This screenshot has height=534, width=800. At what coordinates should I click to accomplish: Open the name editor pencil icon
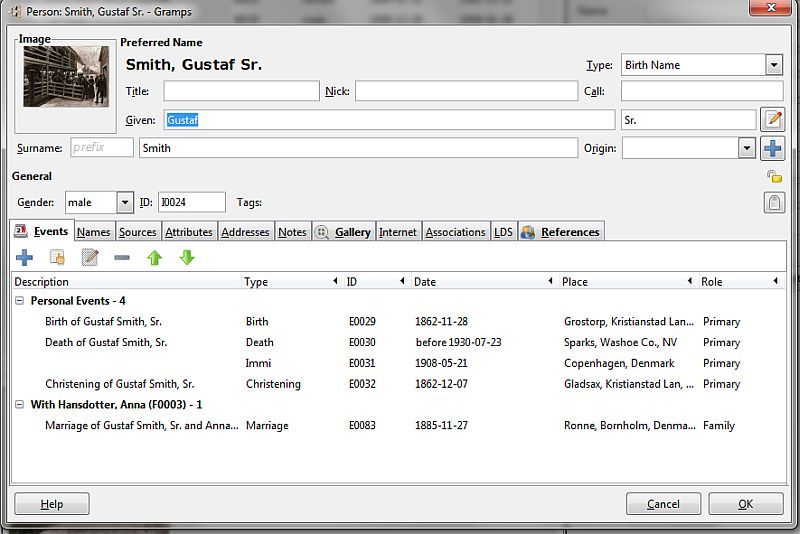point(772,119)
